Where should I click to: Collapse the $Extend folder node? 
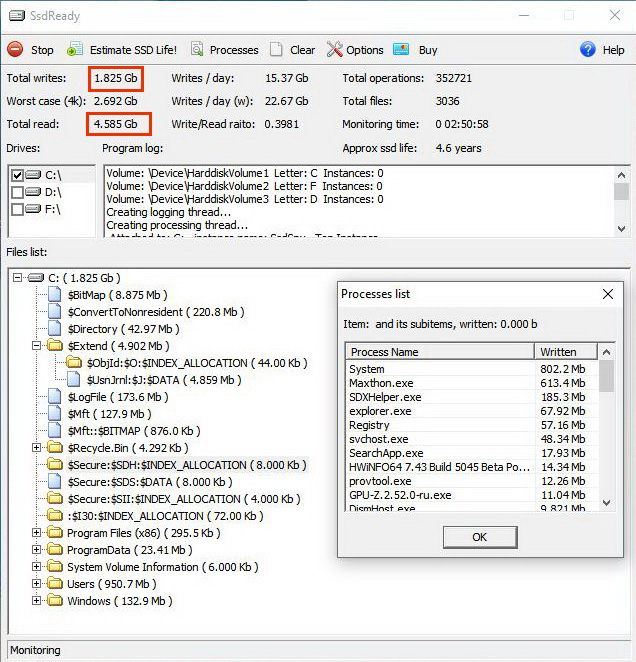pyautogui.click(x=37, y=346)
